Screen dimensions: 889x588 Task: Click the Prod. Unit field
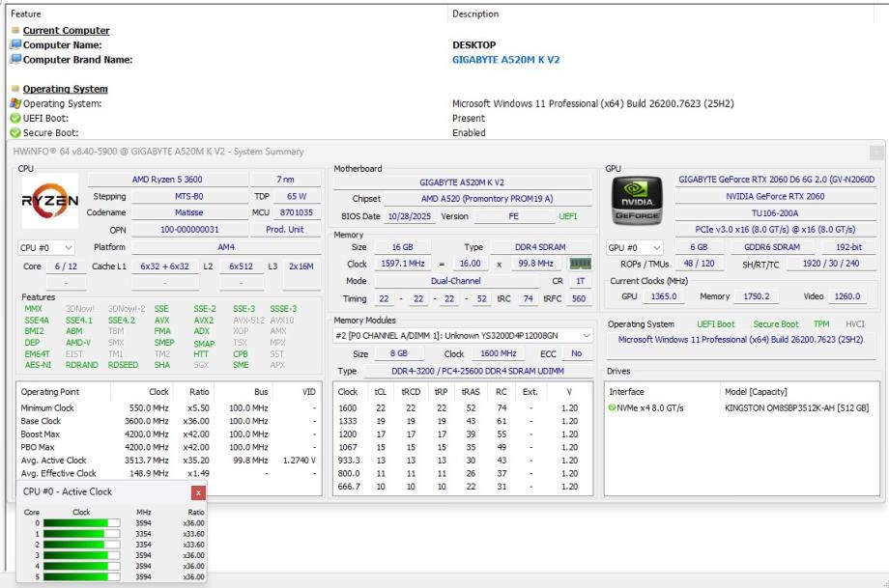[x=285, y=230]
